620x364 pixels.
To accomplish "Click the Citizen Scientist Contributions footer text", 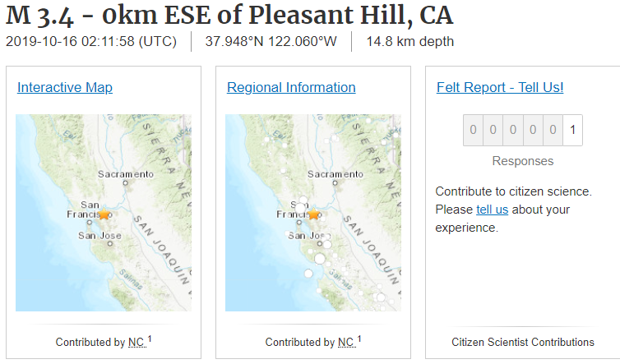I will pyautogui.click(x=523, y=342).
